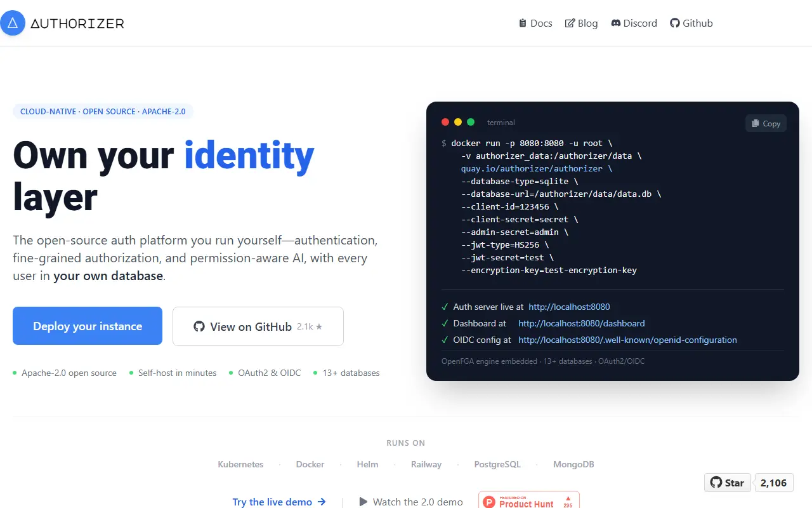This screenshot has height=508, width=812.
Task: Click the yellow terminal window dot
Action: pos(458,122)
